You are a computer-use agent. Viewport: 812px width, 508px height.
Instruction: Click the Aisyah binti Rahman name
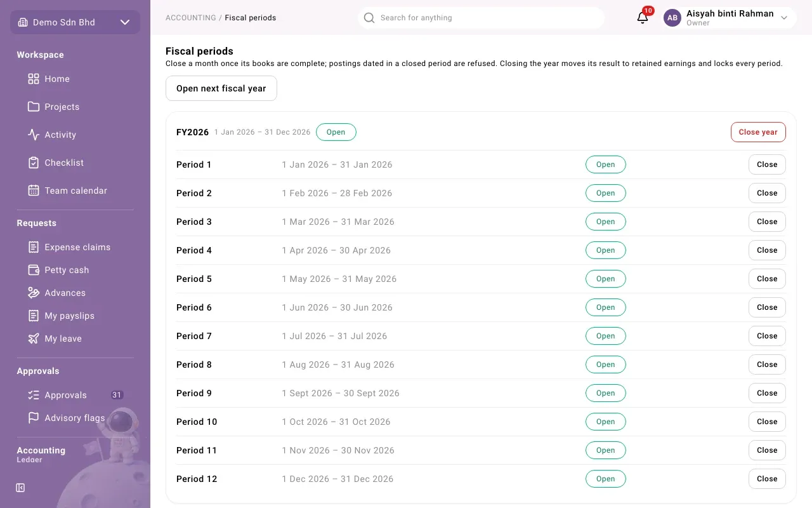pos(730,13)
